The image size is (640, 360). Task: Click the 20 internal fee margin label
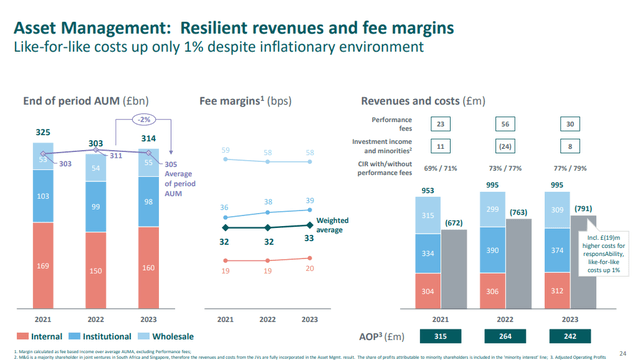310,268
